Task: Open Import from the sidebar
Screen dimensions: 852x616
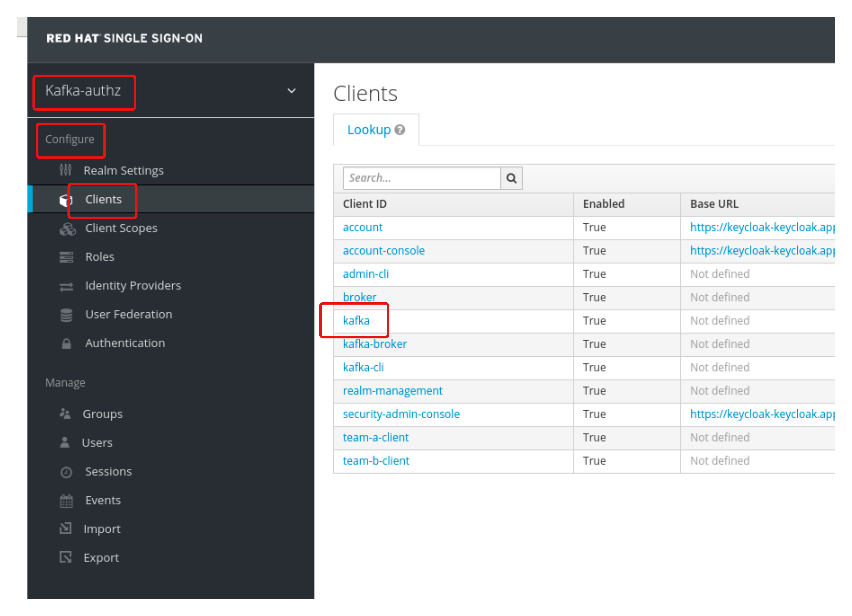Action: click(x=102, y=529)
